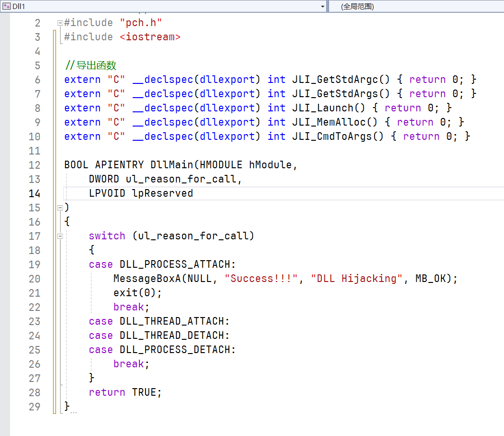Image resolution: width=504 pixels, height=436 pixels.
Task: Click line number 6 in the gutter
Action: [37, 80]
